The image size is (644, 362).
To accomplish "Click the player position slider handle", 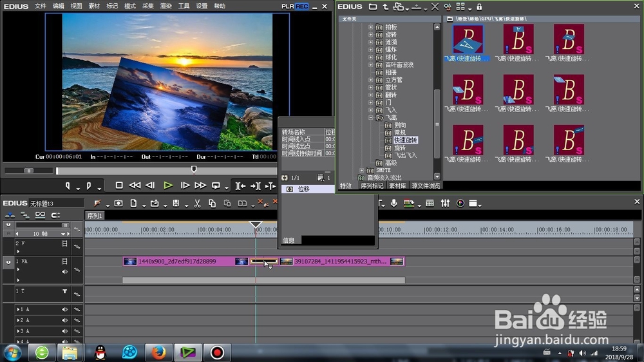I will click(x=194, y=169).
